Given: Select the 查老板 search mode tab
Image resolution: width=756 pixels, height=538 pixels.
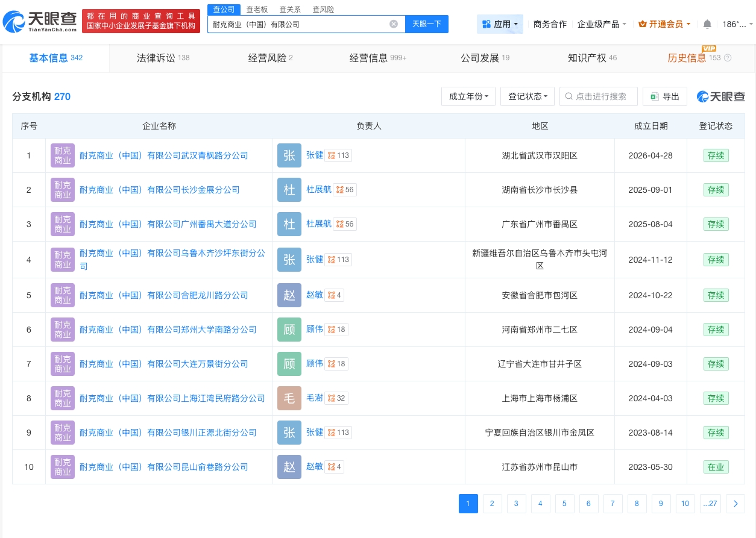Looking at the screenshot, I should coord(257,10).
